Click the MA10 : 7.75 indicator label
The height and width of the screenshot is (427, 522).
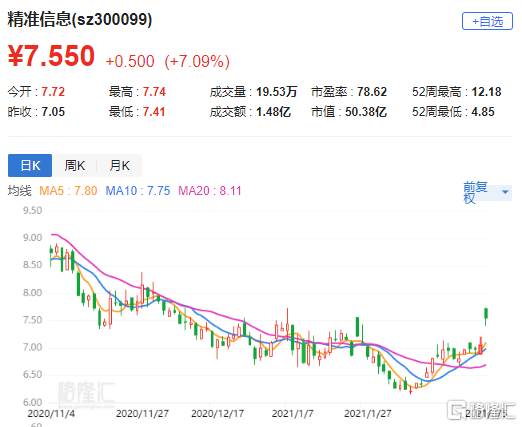(138, 191)
